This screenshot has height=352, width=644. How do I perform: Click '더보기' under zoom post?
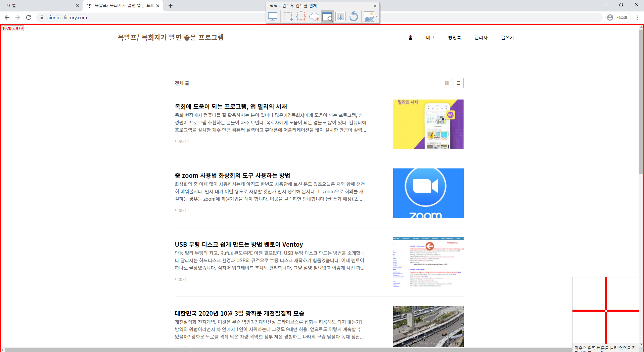tap(182, 210)
